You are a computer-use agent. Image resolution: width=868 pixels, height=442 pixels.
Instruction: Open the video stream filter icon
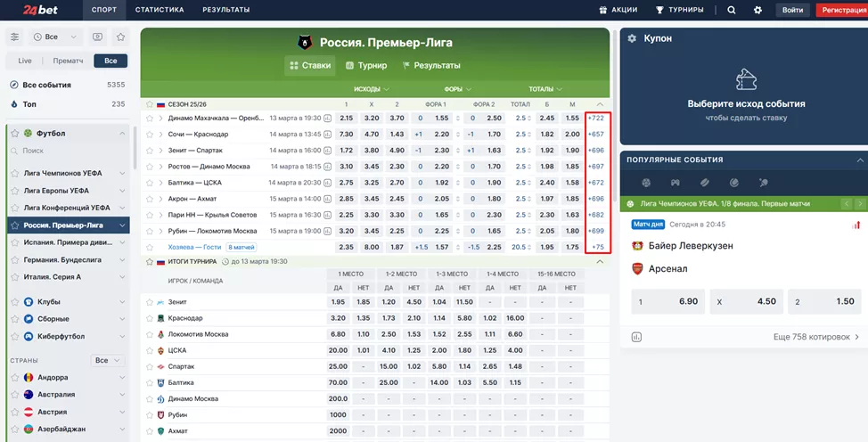97,37
